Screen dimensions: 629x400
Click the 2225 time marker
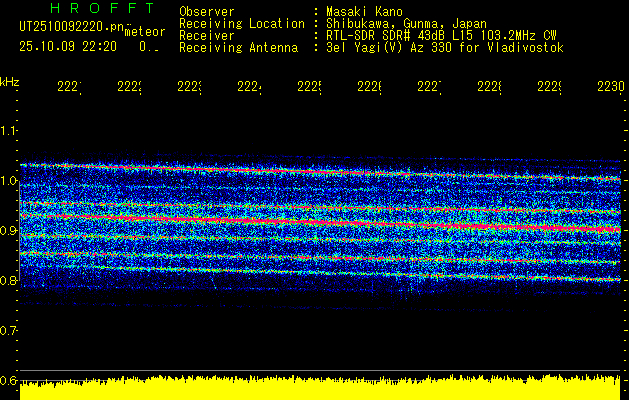point(309,86)
